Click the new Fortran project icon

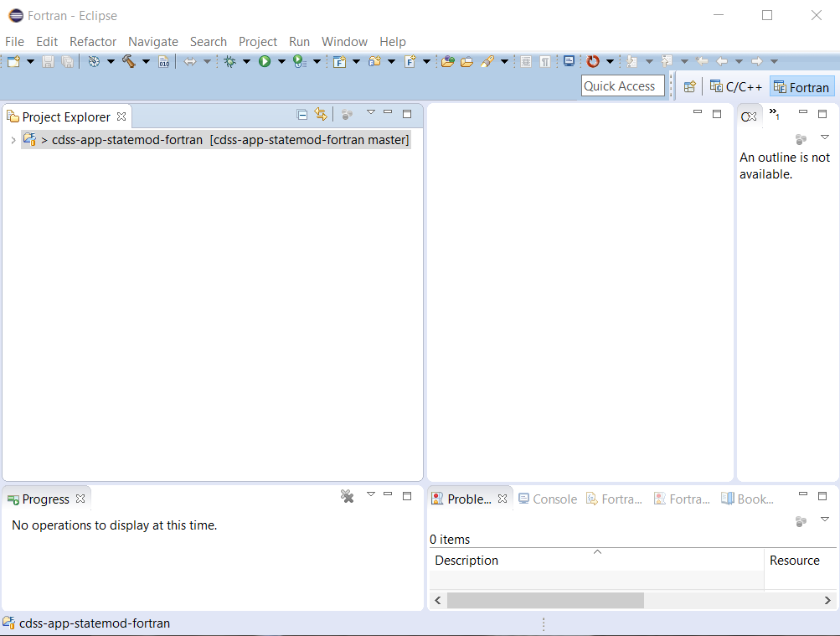tap(339, 62)
